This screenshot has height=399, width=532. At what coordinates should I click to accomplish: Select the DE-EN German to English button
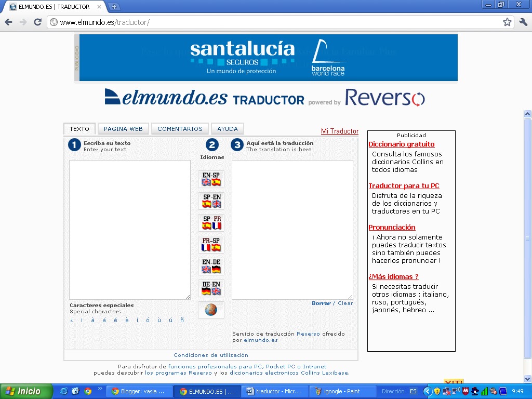[211, 288]
